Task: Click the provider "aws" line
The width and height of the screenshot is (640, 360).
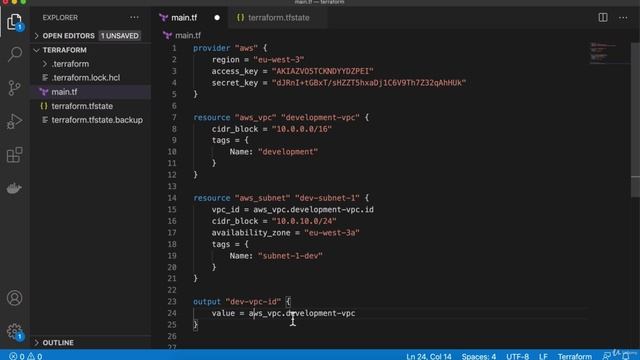Action: tap(230, 48)
